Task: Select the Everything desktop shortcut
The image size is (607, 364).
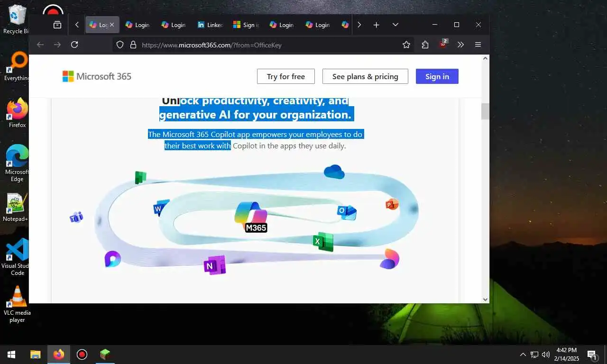Action: click(17, 67)
